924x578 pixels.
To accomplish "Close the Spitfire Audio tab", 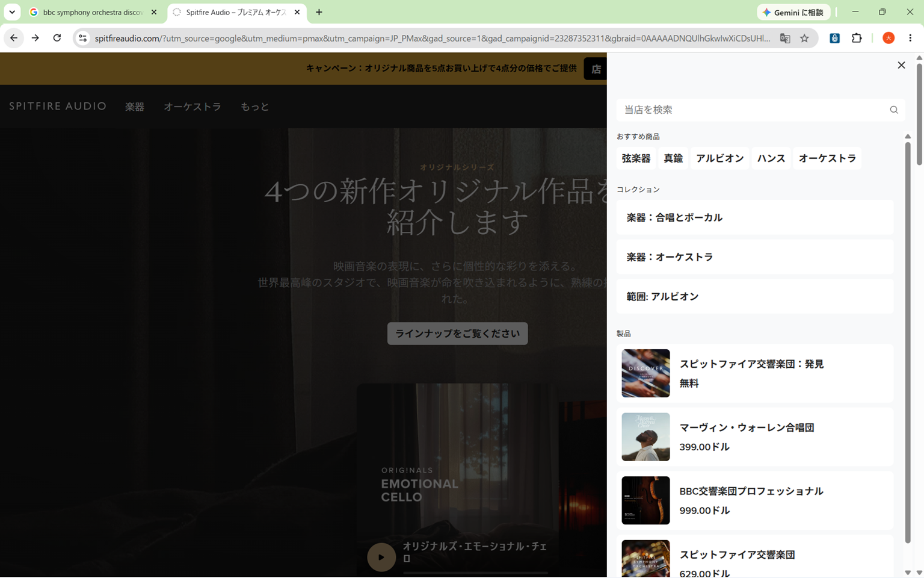I will [x=297, y=12].
